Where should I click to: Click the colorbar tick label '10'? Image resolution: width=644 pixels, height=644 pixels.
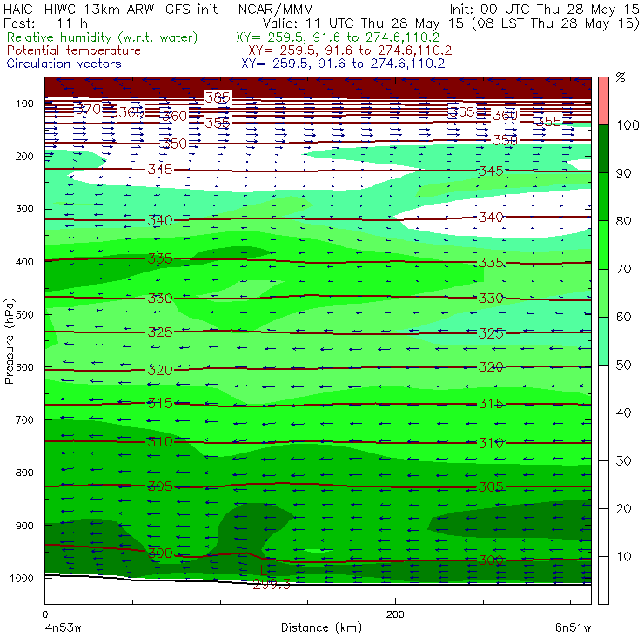623,557
